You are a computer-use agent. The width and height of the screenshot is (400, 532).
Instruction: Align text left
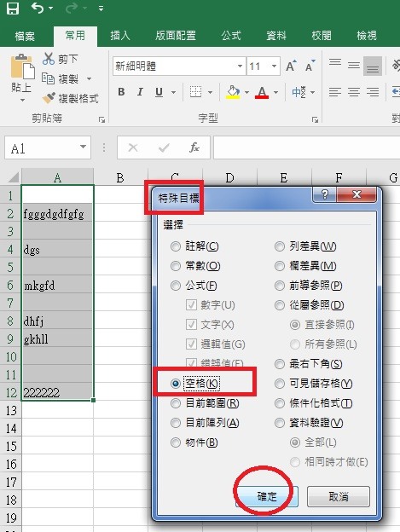pyautogui.click(x=335, y=92)
